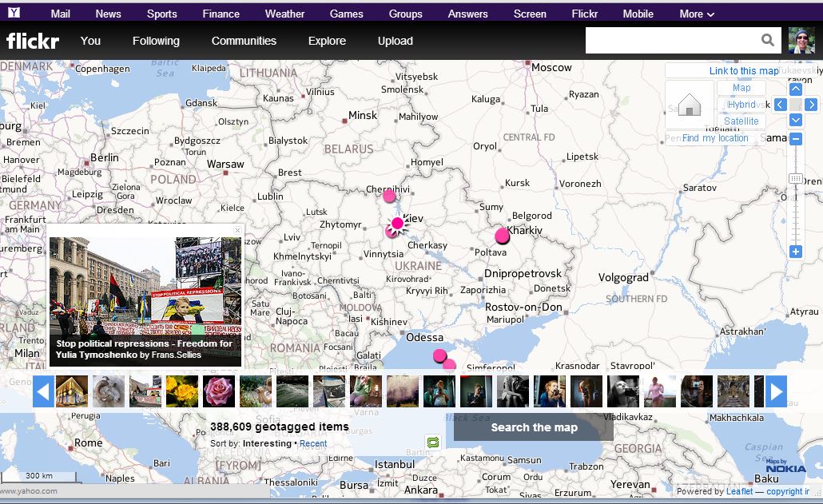Viewport: 823px width, 504px height.
Task: Click the 388,609 geotagged items text
Action: click(x=279, y=427)
